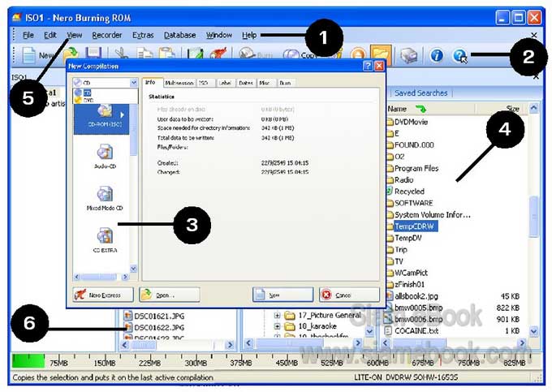This screenshot has height=392, width=552.
Task: Click the Copy documents toolbar icon
Action: click(144, 54)
